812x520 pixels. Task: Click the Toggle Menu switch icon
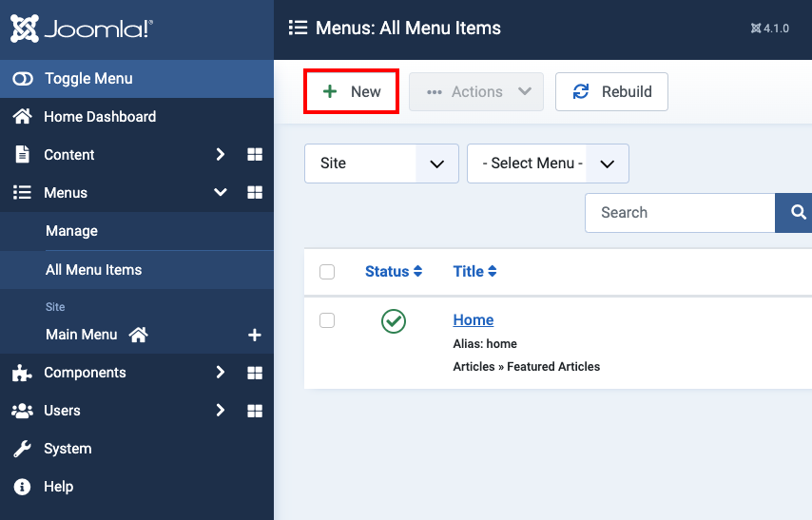23,79
